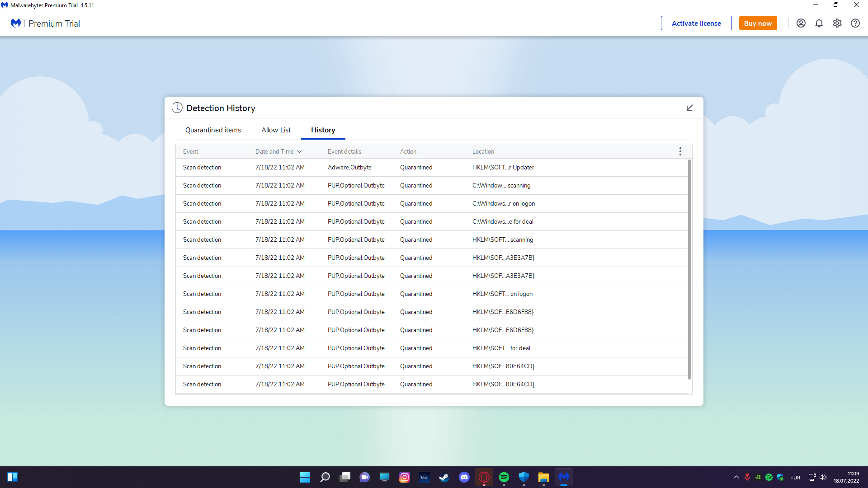The image size is (868, 488).
Task: Open the notifications bell
Action: (x=819, y=23)
